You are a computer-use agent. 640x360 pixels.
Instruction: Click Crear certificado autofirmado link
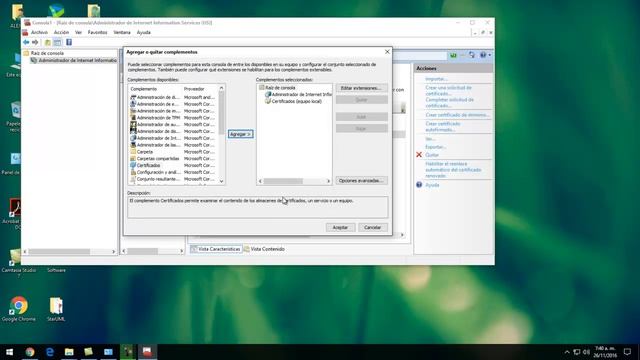coord(442,127)
